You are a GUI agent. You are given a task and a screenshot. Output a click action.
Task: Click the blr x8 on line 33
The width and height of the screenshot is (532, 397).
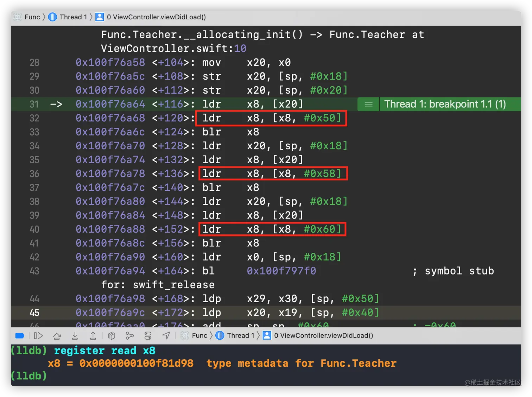[231, 132]
